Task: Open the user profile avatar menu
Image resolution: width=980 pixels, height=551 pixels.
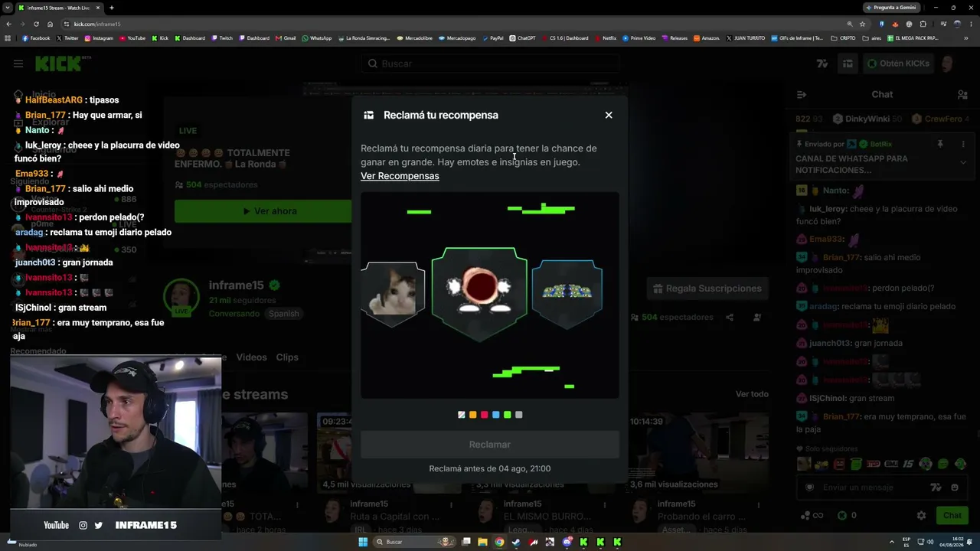Action: click(x=948, y=64)
